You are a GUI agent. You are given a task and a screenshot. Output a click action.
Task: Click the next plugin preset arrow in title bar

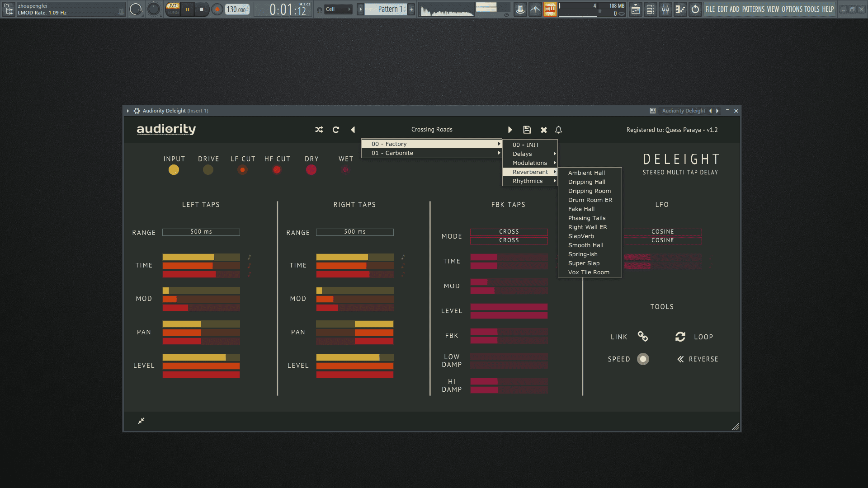(x=717, y=111)
